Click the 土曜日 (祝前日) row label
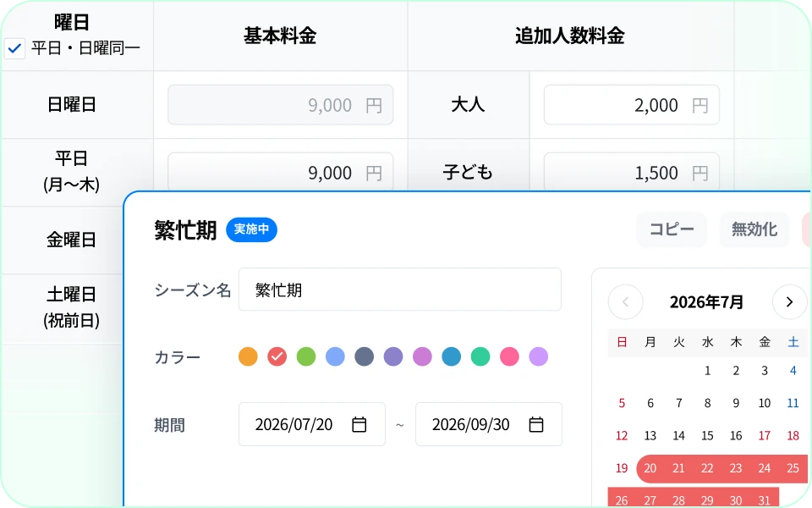Image resolution: width=812 pixels, height=508 pixels. [x=71, y=307]
